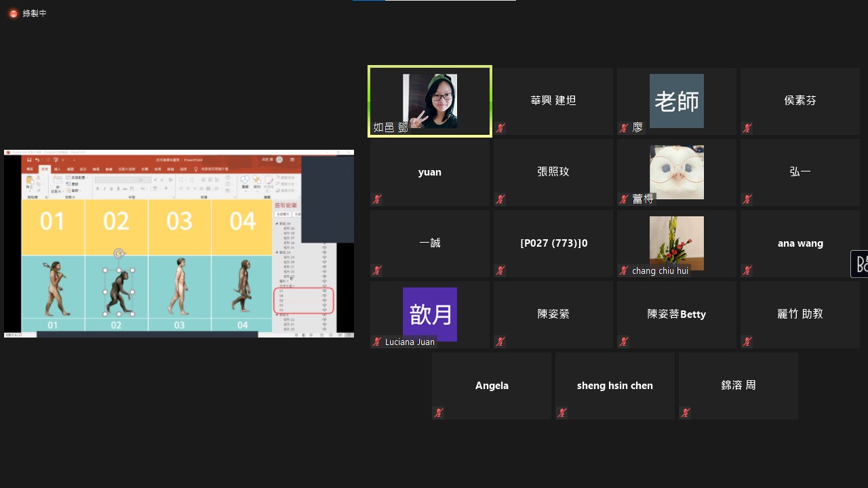868x488 pixels.
Task: Switch to the 插入 ribbon tab
Action: click(x=58, y=169)
